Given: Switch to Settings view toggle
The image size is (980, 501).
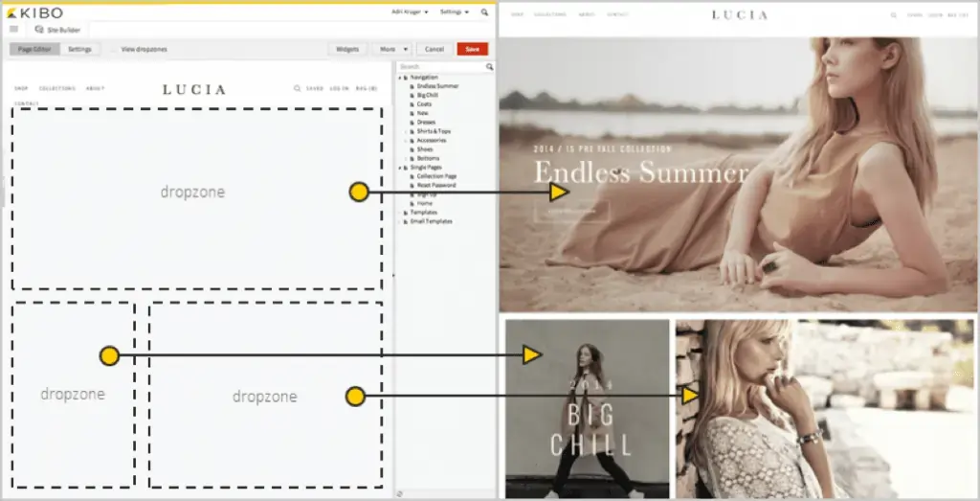Looking at the screenshot, I should pyautogui.click(x=80, y=49).
